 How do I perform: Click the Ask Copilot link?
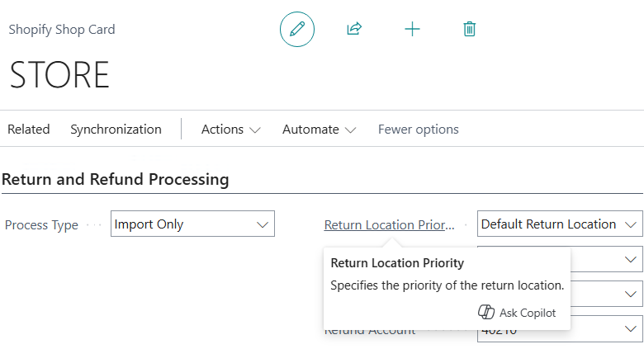(x=527, y=313)
